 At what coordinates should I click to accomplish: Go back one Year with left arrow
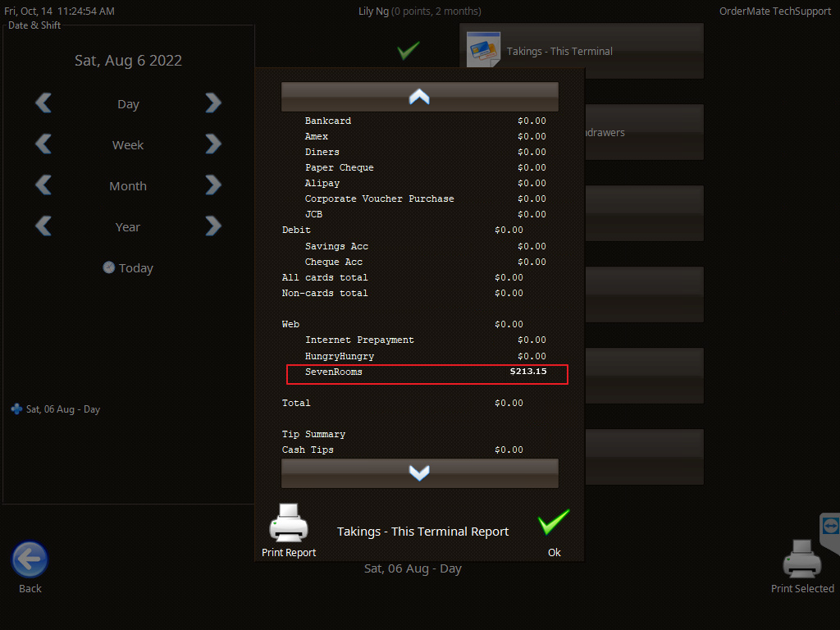43,226
